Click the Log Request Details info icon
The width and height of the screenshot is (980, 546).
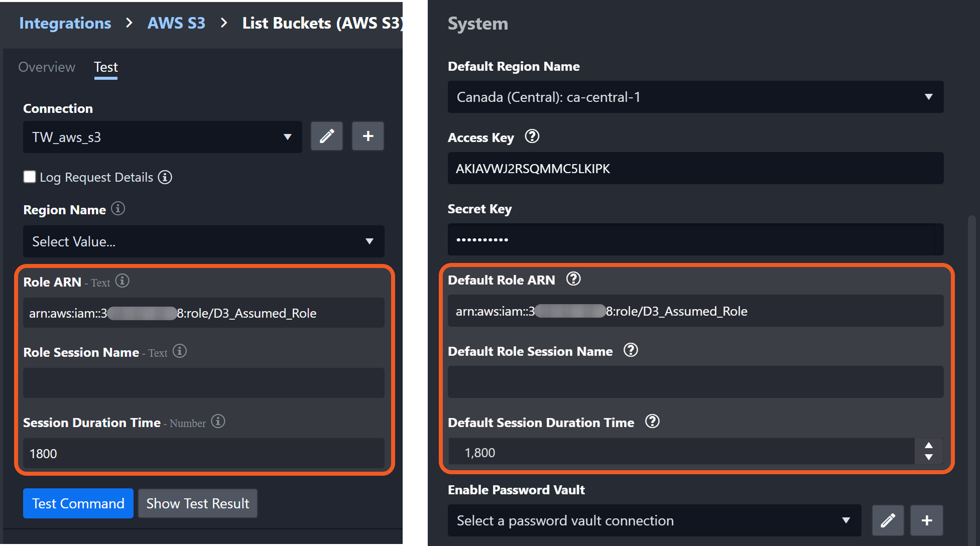point(165,177)
